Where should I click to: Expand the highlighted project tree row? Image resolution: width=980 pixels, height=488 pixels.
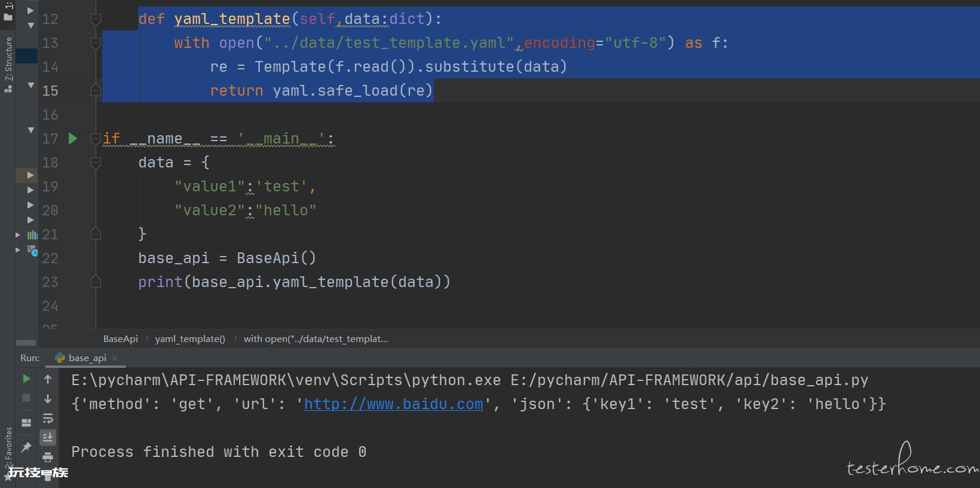coord(30,175)
